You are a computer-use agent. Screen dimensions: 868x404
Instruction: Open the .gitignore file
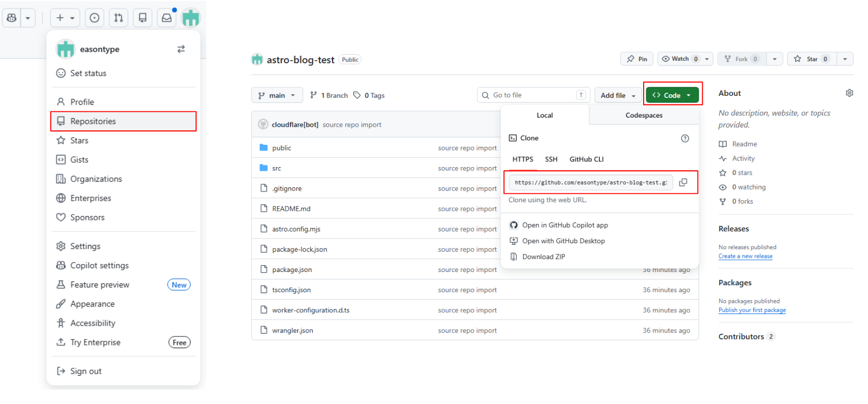tap(287, 188)
